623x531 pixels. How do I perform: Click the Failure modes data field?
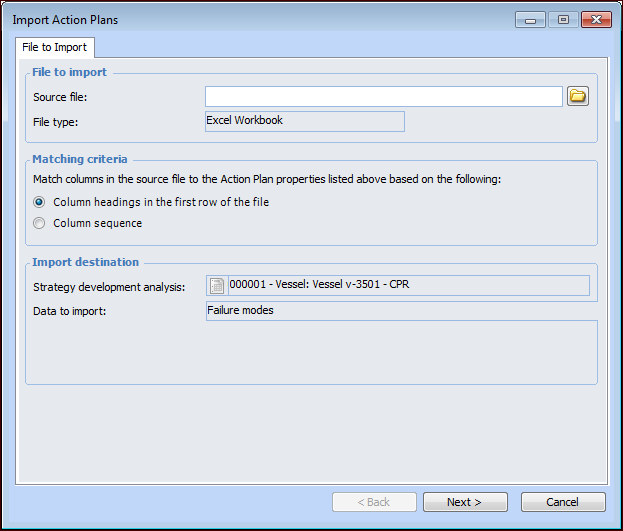pos(402,310)
